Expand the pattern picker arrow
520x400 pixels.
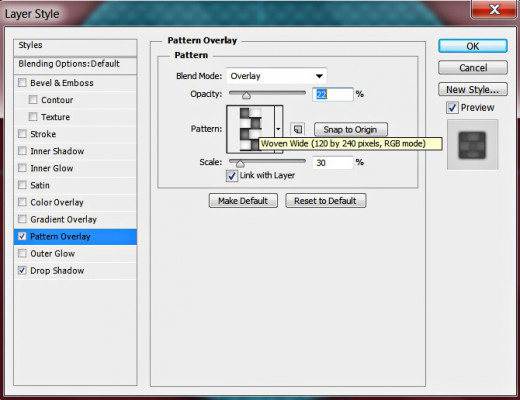pyautogui.click(x=278, y=129)
